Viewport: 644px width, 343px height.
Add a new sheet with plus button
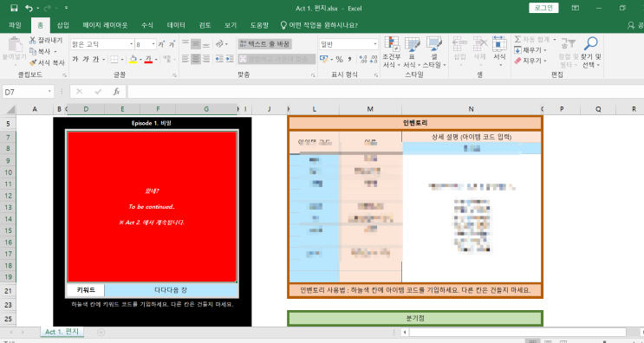pos(101,332)
